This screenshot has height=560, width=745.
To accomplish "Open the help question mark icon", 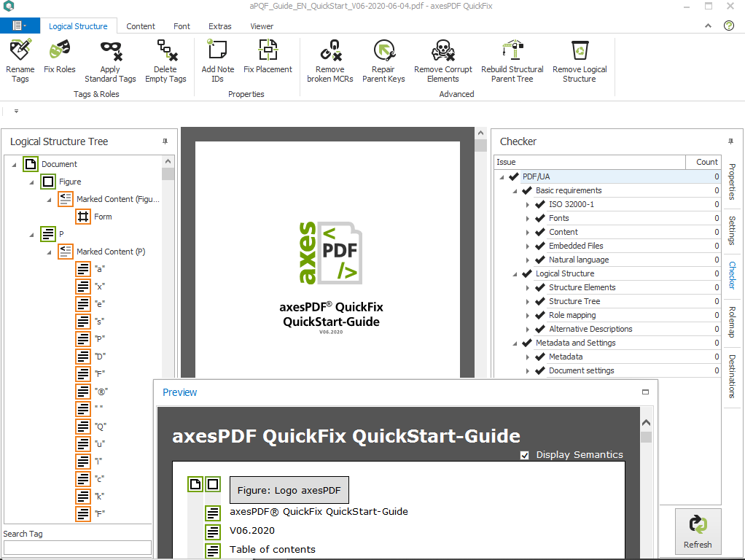I will 729,26.
